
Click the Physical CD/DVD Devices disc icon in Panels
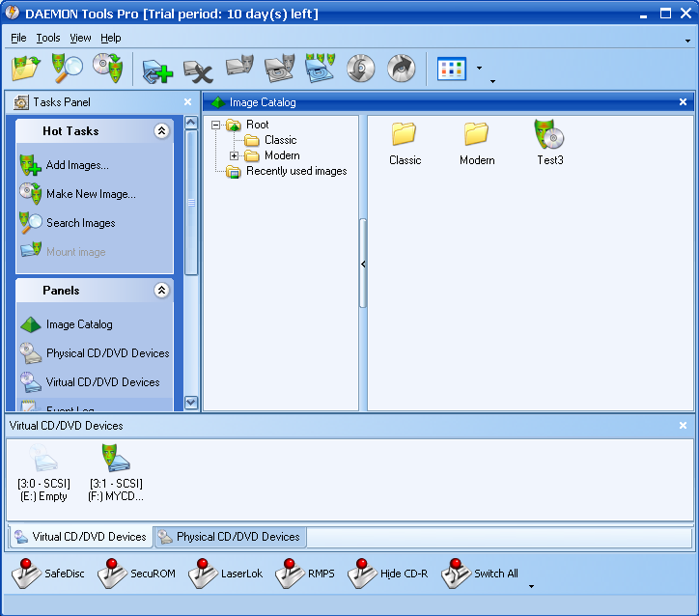click(x=30, y=353)
